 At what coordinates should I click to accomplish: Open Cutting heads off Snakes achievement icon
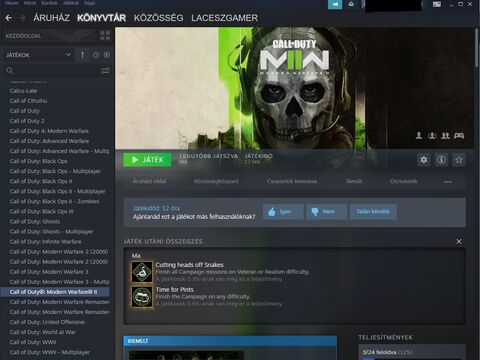(x=142, y=272)
